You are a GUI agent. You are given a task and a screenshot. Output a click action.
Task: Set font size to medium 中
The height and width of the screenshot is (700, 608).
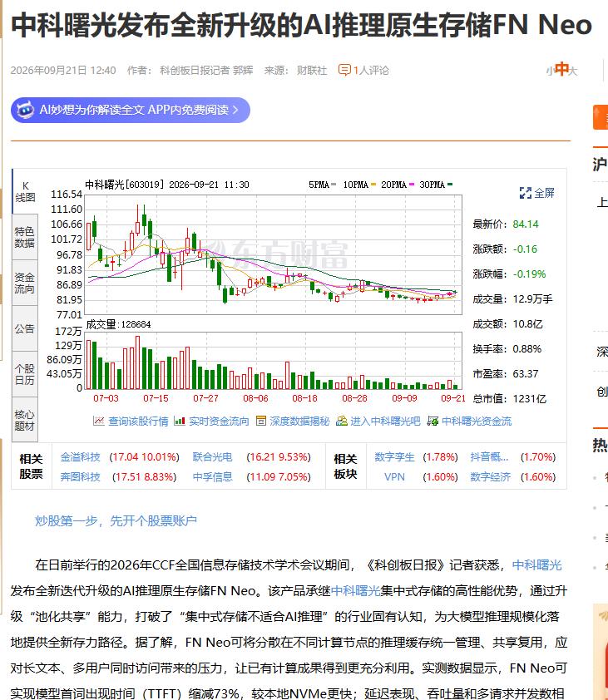click(561, 69)
